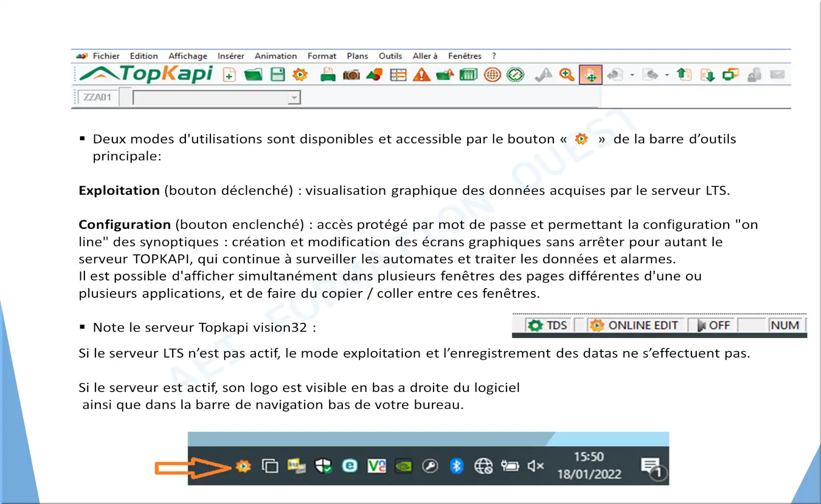The height and width of the screenshot is (504, 821).
Task: Open the empty combo box dropdown arrow
Action: click(x=294, y=98)
